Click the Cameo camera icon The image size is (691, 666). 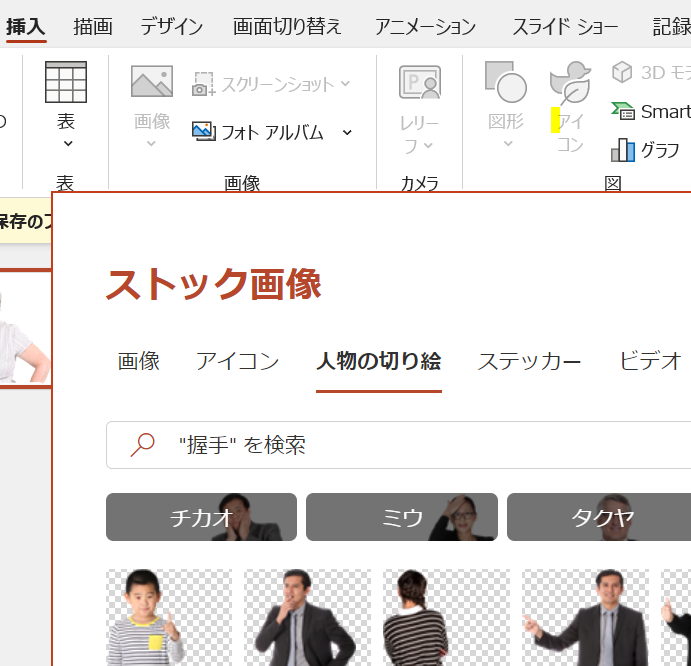[419, 82]
